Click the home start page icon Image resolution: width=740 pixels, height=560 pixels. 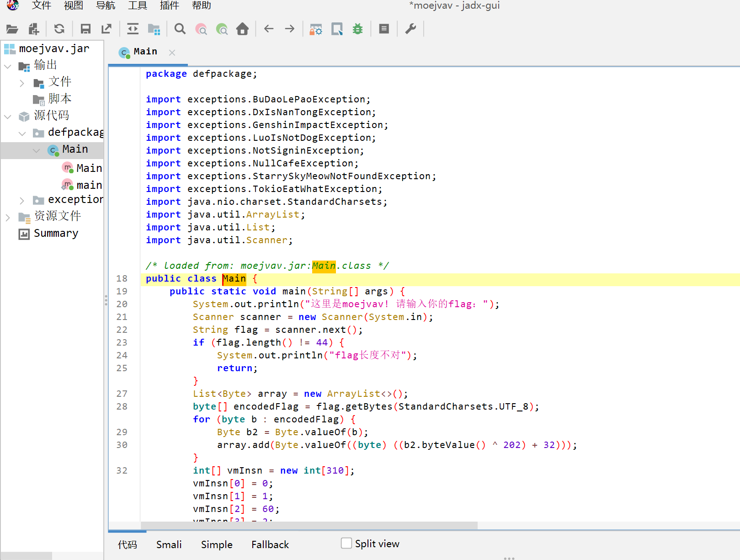[x=242, y=29]
